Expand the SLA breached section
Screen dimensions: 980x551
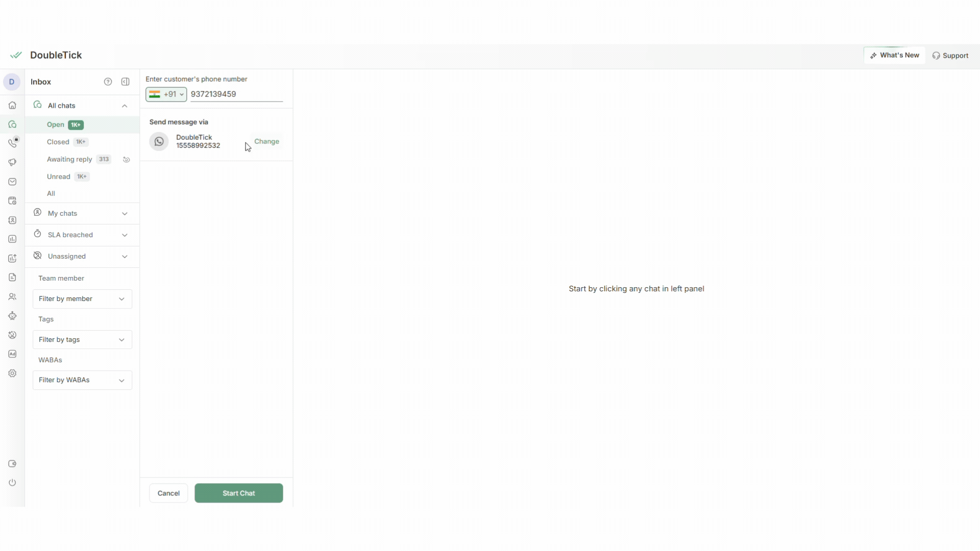125,235
